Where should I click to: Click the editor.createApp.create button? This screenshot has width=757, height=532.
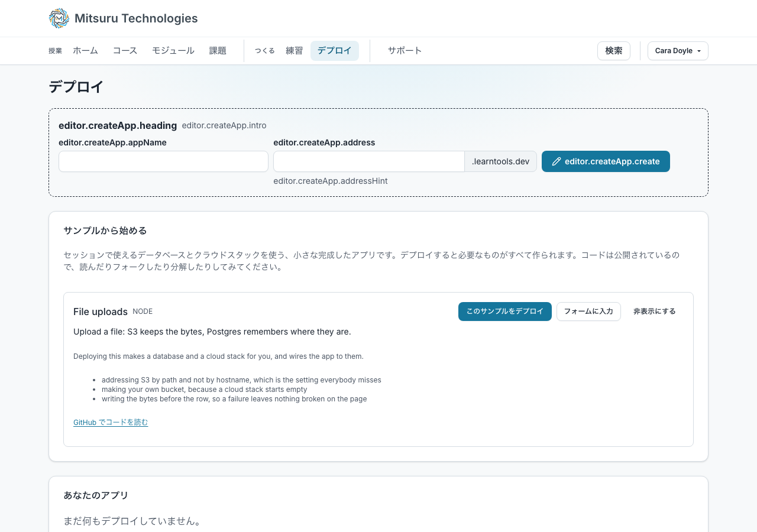coord(606,161)
